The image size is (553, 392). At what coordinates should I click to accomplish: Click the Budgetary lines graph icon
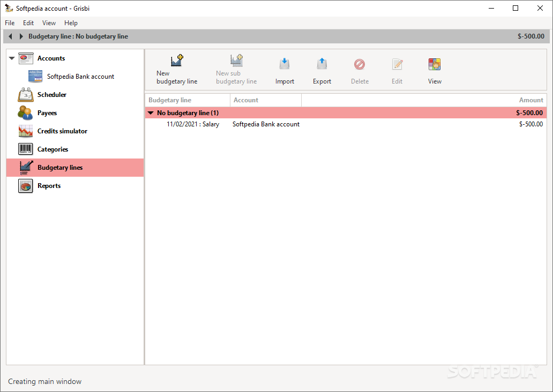26,168
